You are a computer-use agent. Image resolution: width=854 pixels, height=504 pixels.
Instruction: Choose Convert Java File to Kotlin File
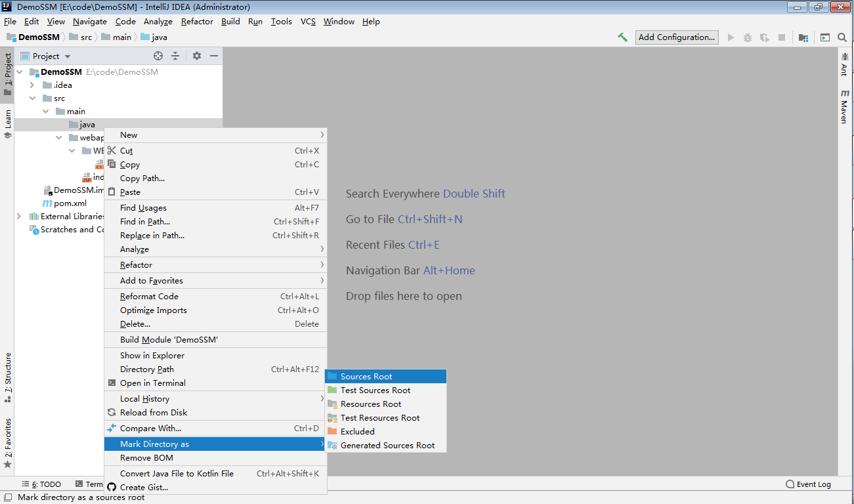point(215,474)
